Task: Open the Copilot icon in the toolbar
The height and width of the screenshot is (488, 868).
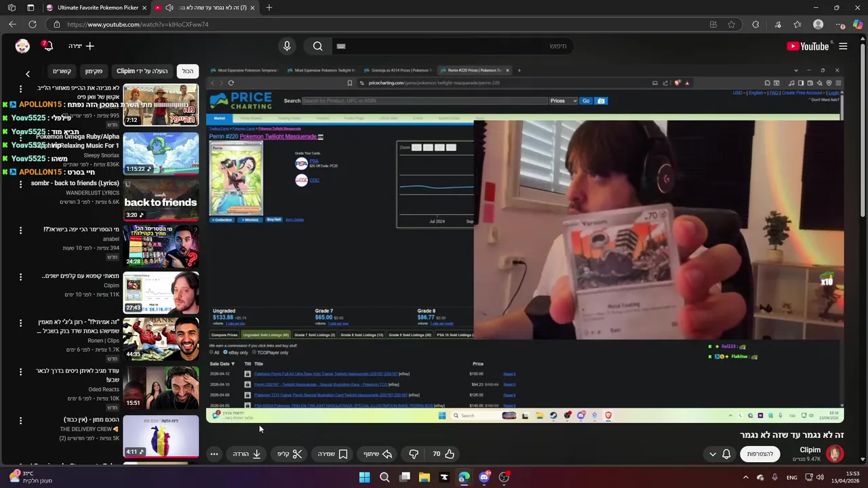Action: click(x=857, y=24)
